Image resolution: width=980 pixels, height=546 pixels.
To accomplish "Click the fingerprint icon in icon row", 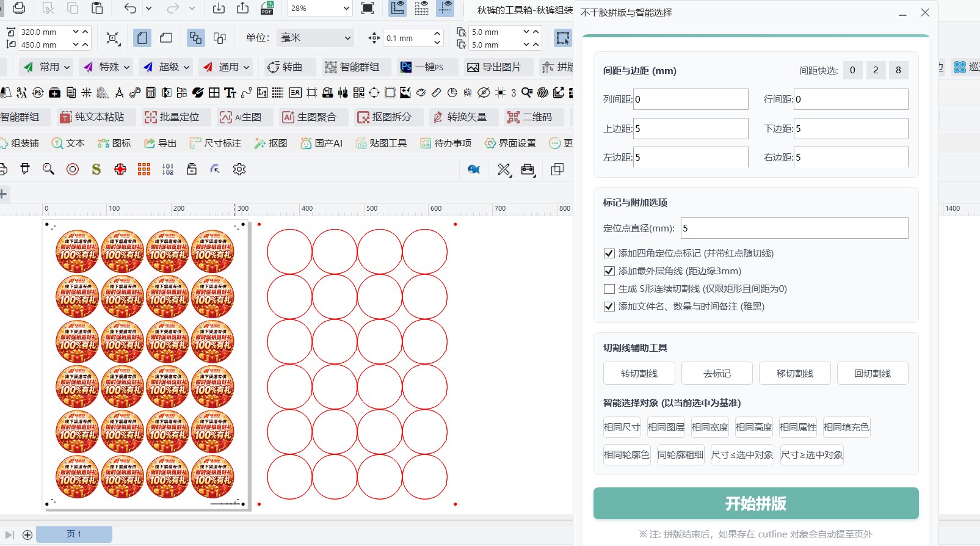I will click(543, 92).
